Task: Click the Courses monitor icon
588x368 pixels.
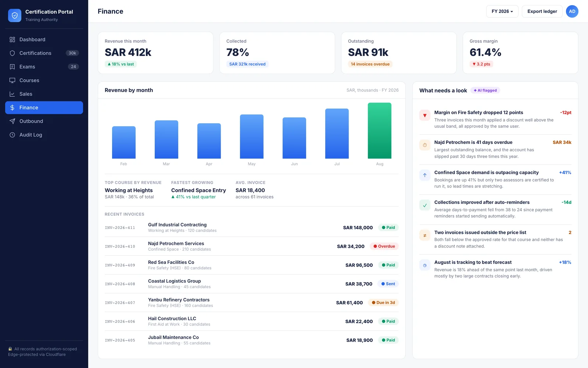Action: point(12,80)
